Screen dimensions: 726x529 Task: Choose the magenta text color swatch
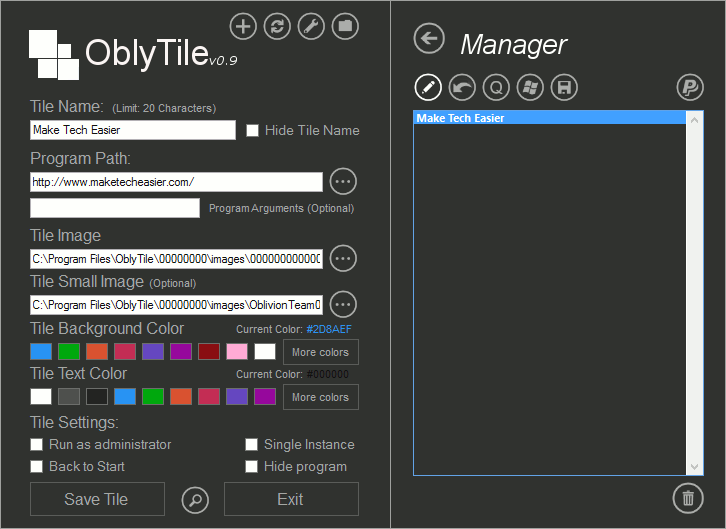[x=265, y=397]
